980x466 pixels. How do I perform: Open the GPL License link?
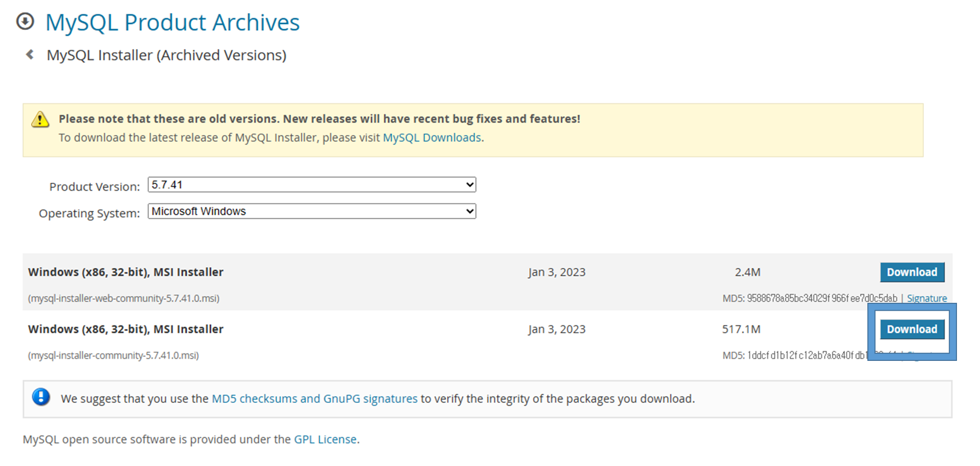[x=325, y=439]
